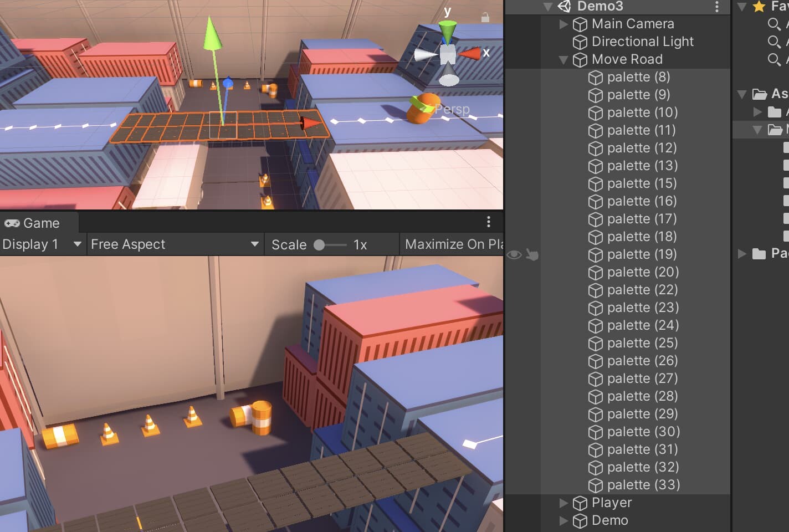Expand the Packages folder

point(742,253)
